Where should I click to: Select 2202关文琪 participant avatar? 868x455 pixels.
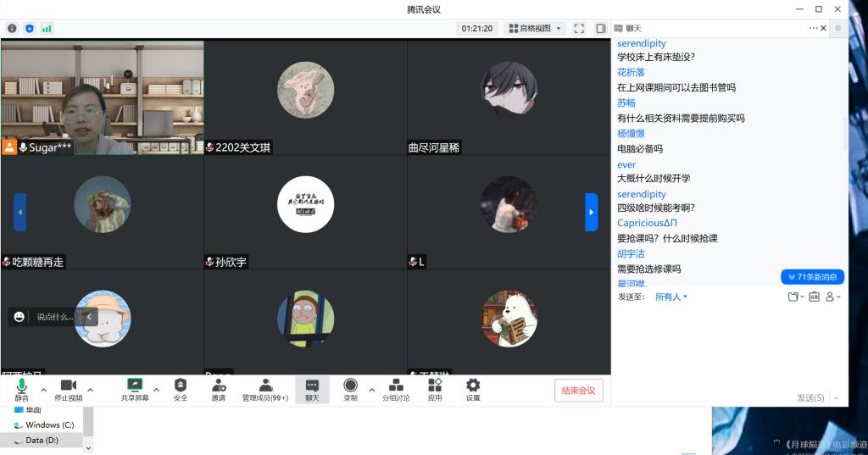(305, 89)
